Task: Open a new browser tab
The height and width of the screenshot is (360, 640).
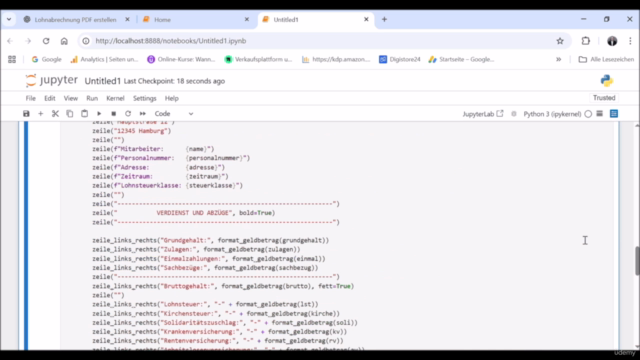Action: 384,20
